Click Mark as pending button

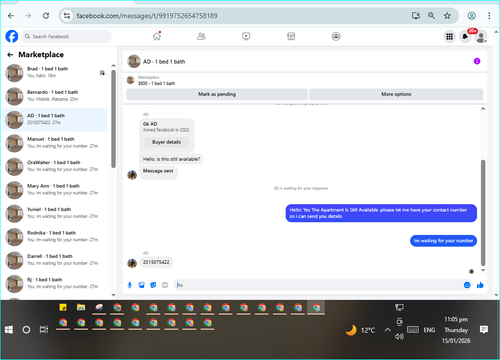[x=217, y=94]
